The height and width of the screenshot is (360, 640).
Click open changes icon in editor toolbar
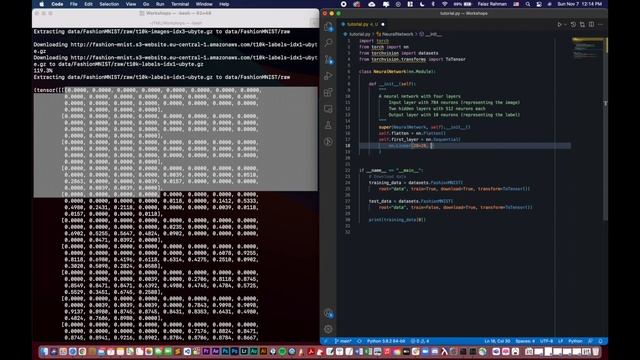click(x=582, y=24)
